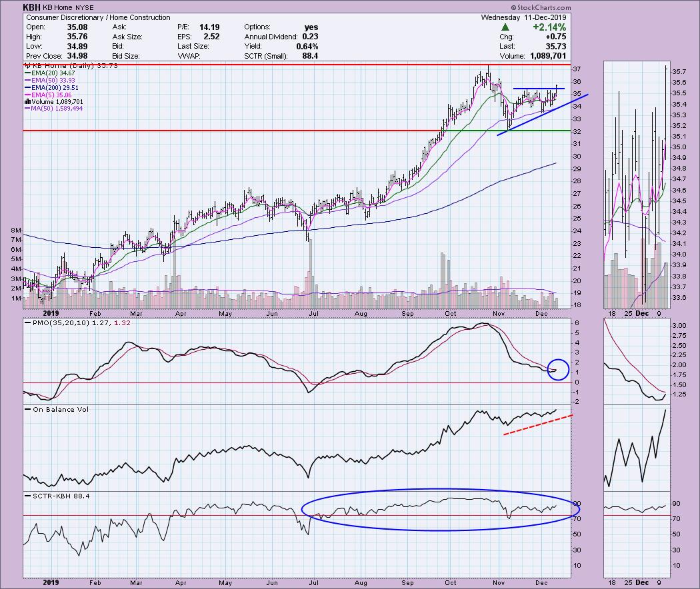The image size is (700, 589).
Task: Click the Yield value 0.64%
Action: pyautogui.click(x=307, y=47)
